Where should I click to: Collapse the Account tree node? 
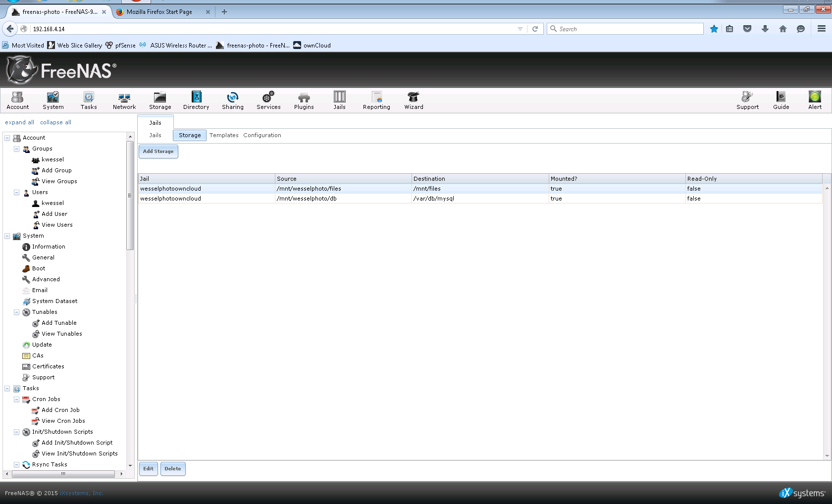pos(7,138)
